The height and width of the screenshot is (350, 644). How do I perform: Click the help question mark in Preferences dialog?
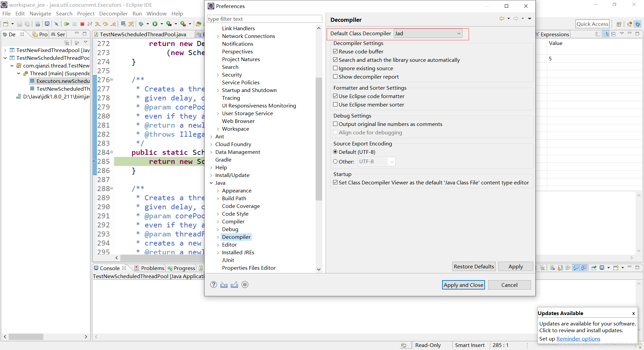coord(213,285)
